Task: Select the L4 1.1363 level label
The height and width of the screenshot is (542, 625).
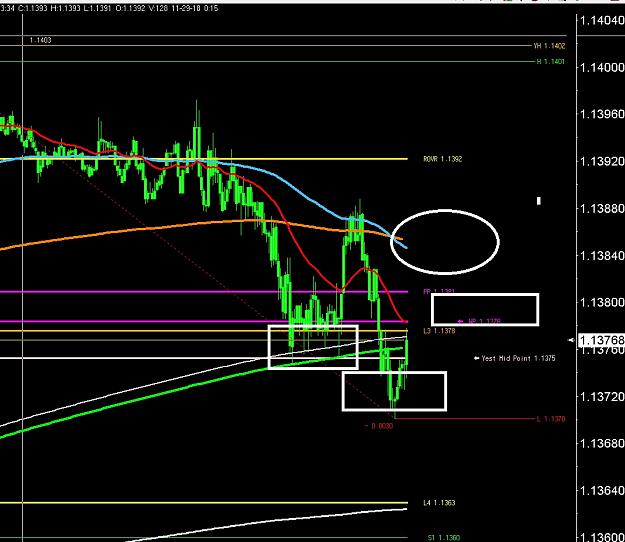Action: click(x=439, y=503)
